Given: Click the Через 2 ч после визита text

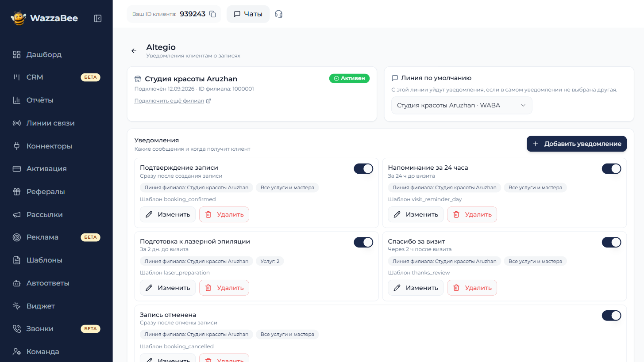Looking at the screenshot, I should coord(420,249).
